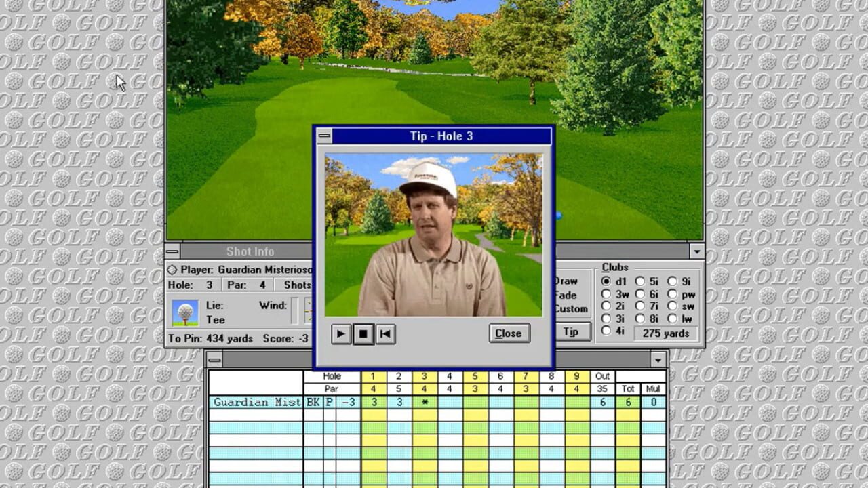The width and height of the screenshot is (868, 488).
Task: Pick the 8i club
Action: [647, 319]
